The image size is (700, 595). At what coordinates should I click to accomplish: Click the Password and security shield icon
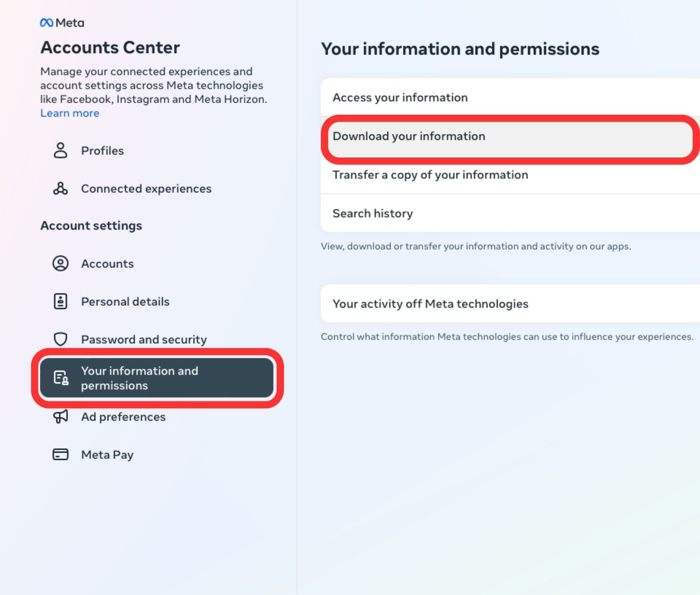point(60,339)
